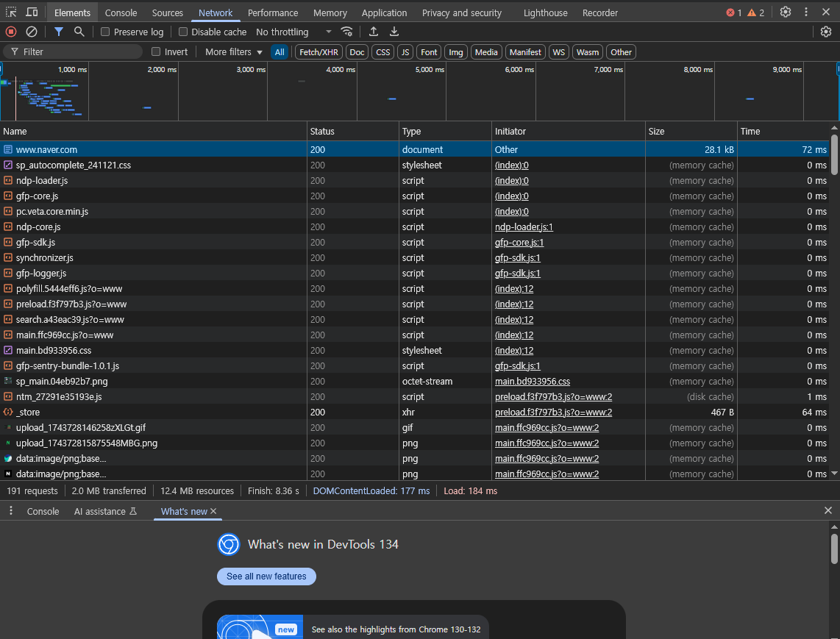
Task: Switch to the Elements tab
Action: (72, 13)
